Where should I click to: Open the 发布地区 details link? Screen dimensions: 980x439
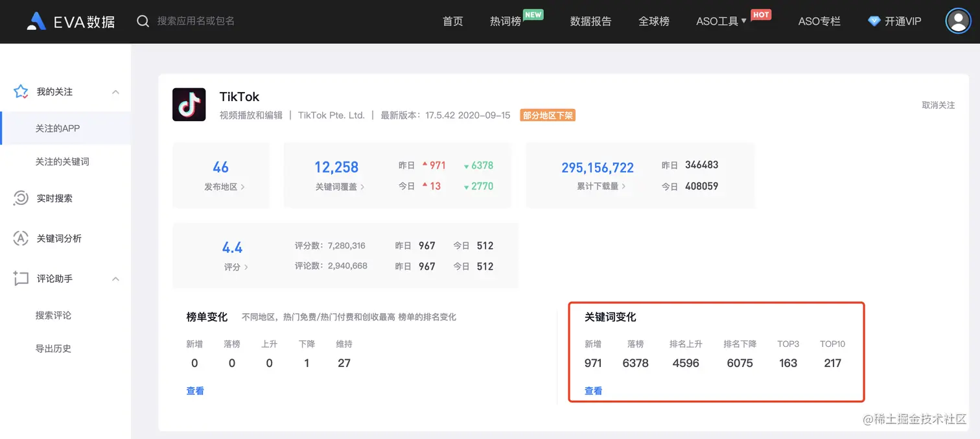[x=224, y=187]
